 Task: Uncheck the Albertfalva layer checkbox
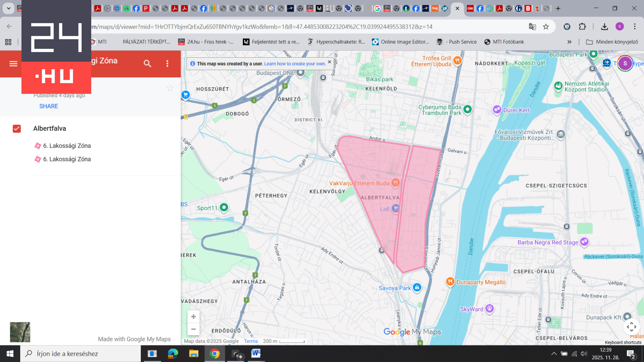(x=17, y=129)
